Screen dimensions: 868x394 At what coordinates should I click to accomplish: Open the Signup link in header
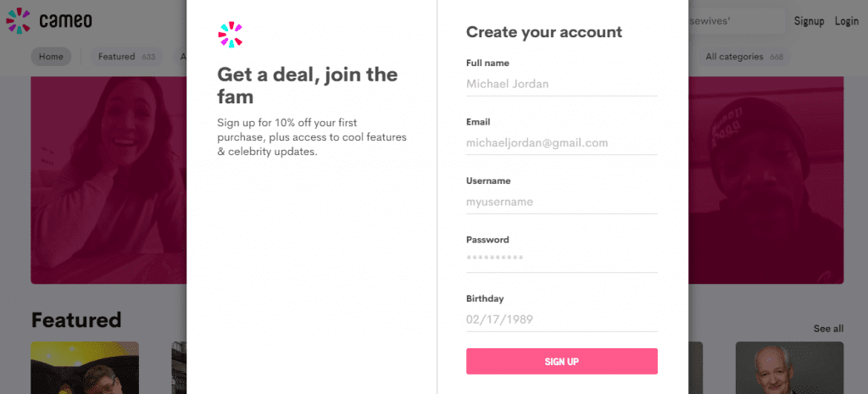pos(809,21)
